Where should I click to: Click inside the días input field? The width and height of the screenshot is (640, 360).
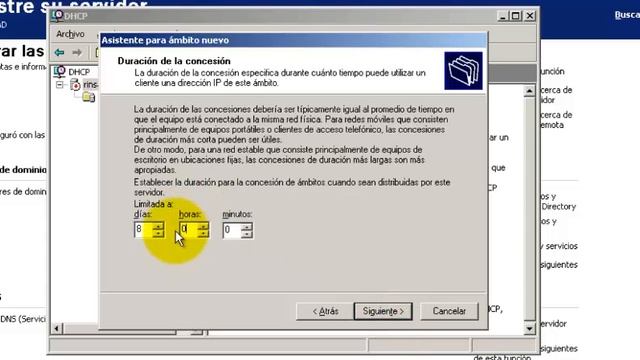point(144,230)
